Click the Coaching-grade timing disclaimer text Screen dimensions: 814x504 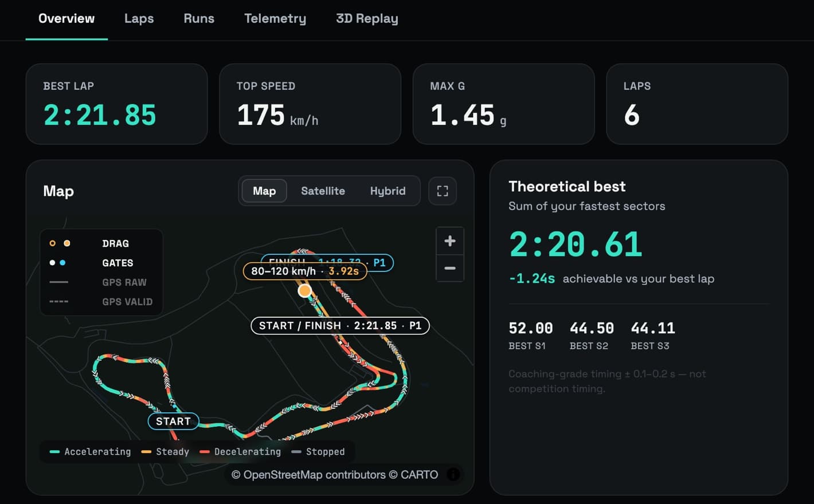[x=607, y=381]
